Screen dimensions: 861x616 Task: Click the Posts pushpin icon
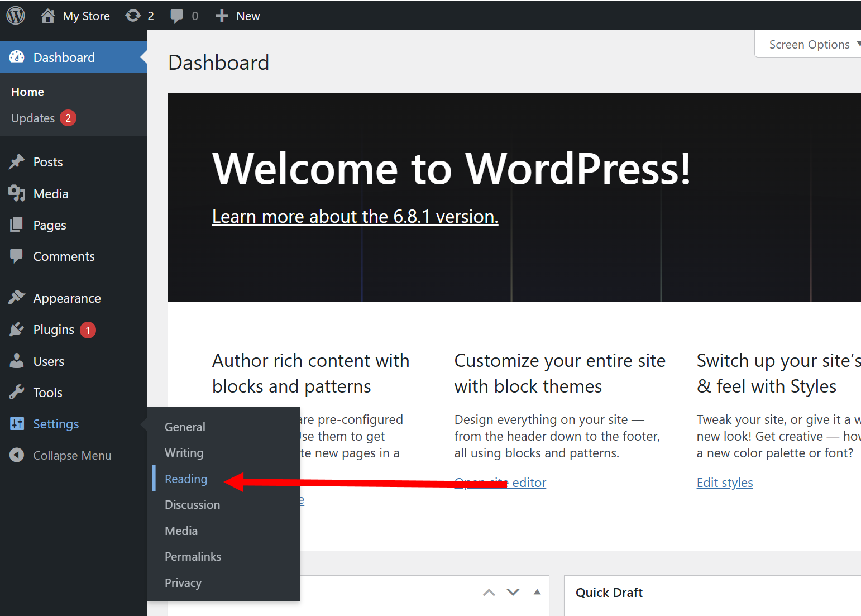tap(17, 162)
